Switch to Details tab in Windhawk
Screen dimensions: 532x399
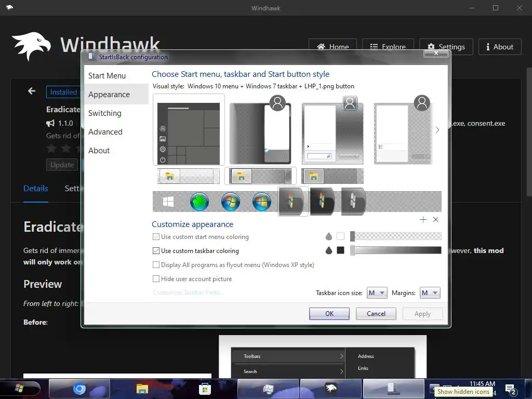tap(36, 189)
